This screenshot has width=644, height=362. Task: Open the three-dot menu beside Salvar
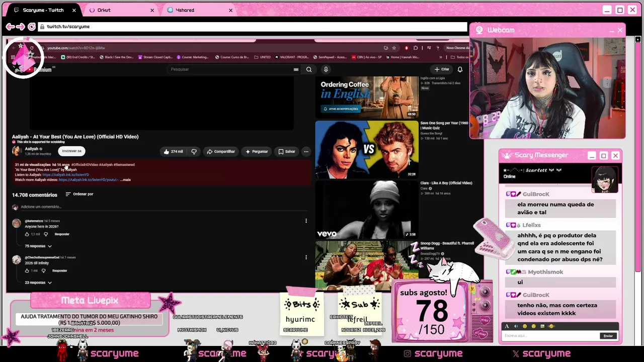(306, 151)
